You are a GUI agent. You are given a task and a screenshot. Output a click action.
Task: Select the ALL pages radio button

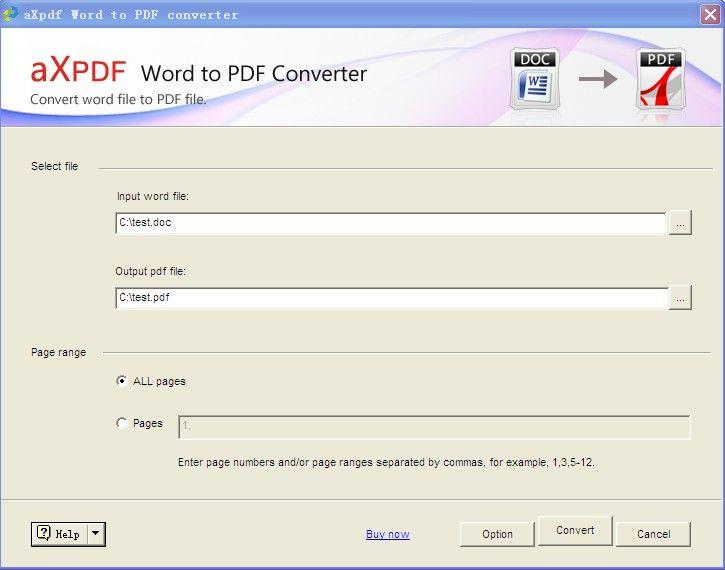[122, 381]
